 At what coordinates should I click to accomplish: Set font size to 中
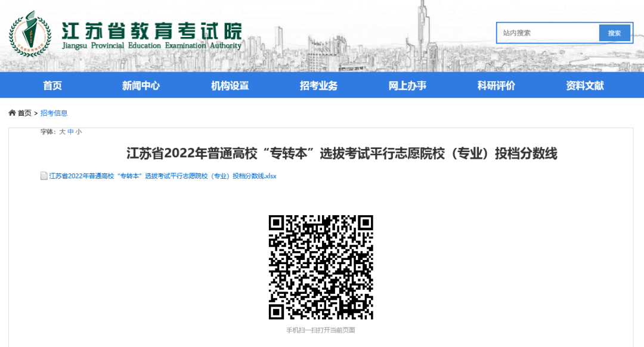tap(70, 132)
